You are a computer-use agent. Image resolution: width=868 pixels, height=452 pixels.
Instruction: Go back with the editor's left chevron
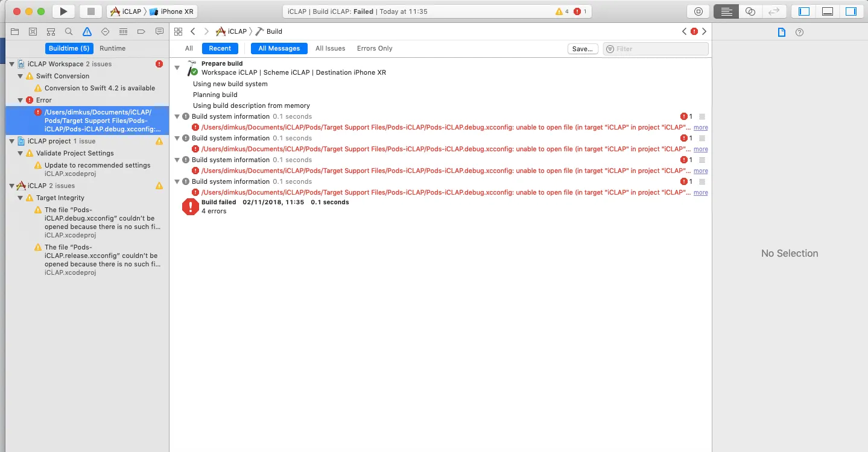pos(192,31)
